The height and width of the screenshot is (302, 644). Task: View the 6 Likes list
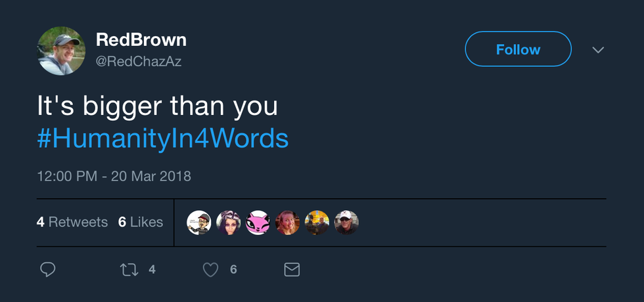tap(141, 222)
